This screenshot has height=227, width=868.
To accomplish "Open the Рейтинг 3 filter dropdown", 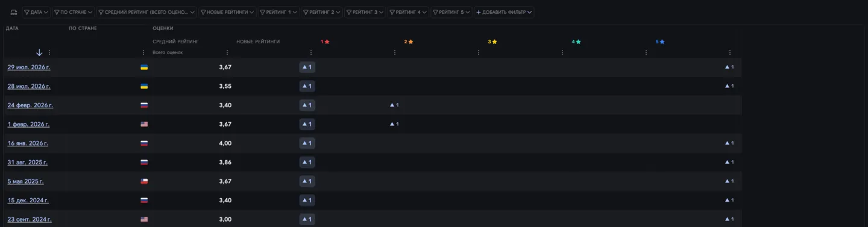I will [365, 12].
